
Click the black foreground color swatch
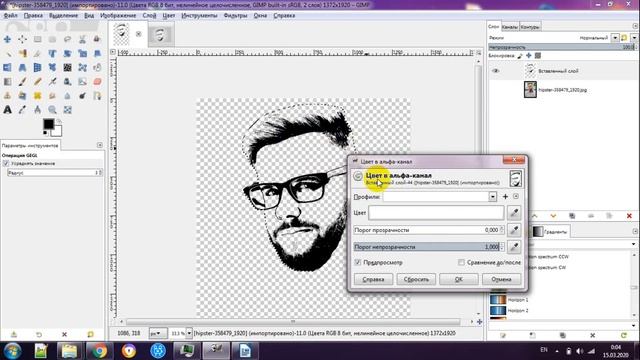point(48,124)
